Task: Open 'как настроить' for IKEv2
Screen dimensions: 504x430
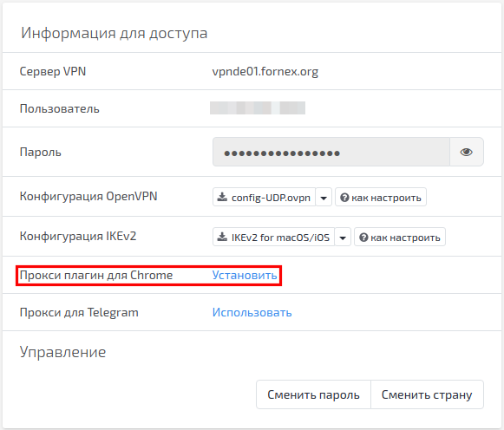Action: pos(400,238)
